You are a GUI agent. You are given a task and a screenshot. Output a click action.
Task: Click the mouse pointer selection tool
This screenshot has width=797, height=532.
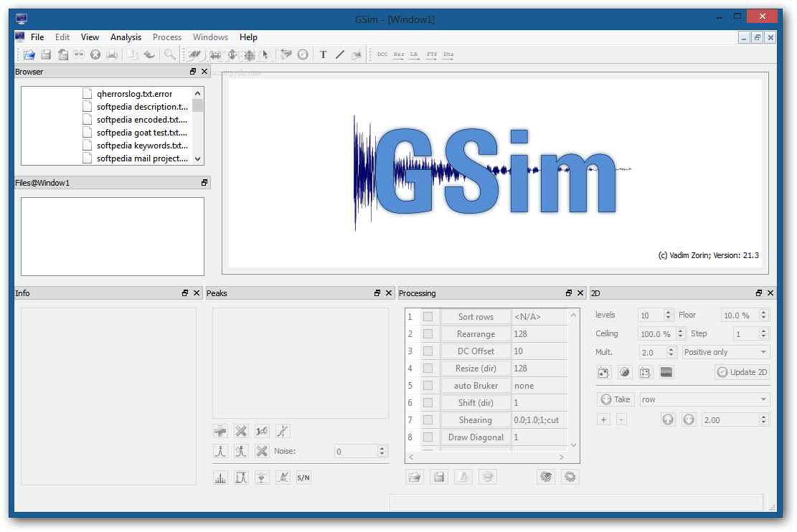(x=265, y=54)
